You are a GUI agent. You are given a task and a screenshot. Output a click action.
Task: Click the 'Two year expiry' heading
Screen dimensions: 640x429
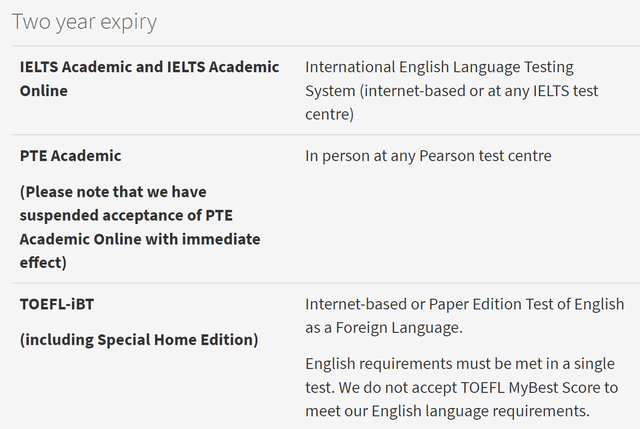point(84,21)
